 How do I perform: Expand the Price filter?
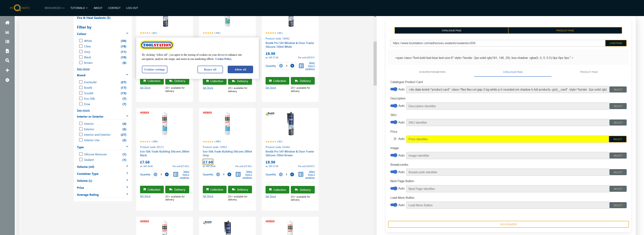(127, 187)
